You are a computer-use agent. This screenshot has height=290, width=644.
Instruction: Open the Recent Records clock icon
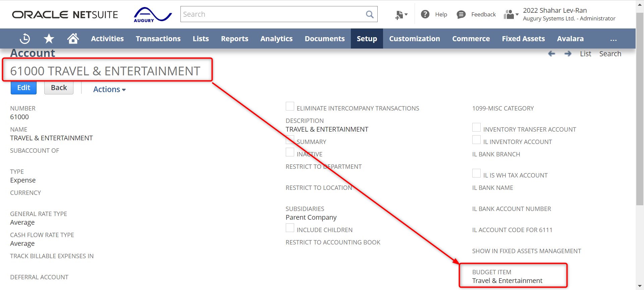[x=25, y=39]
